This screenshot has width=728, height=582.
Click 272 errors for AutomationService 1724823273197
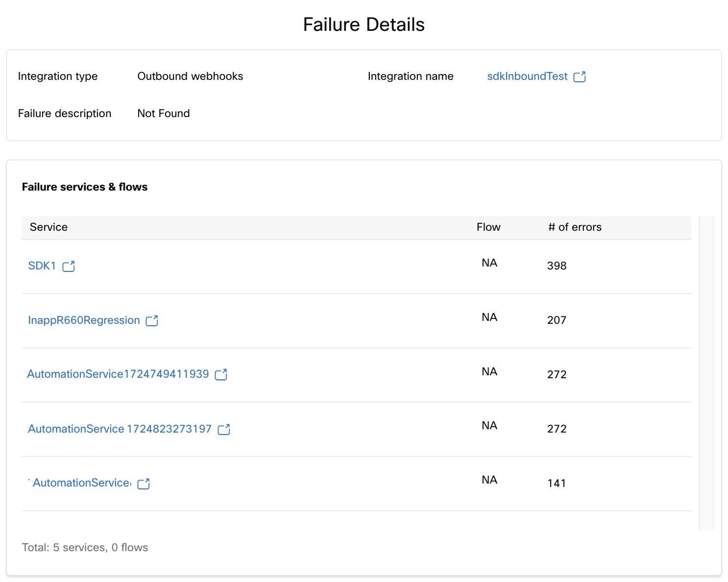pos(557,429)
